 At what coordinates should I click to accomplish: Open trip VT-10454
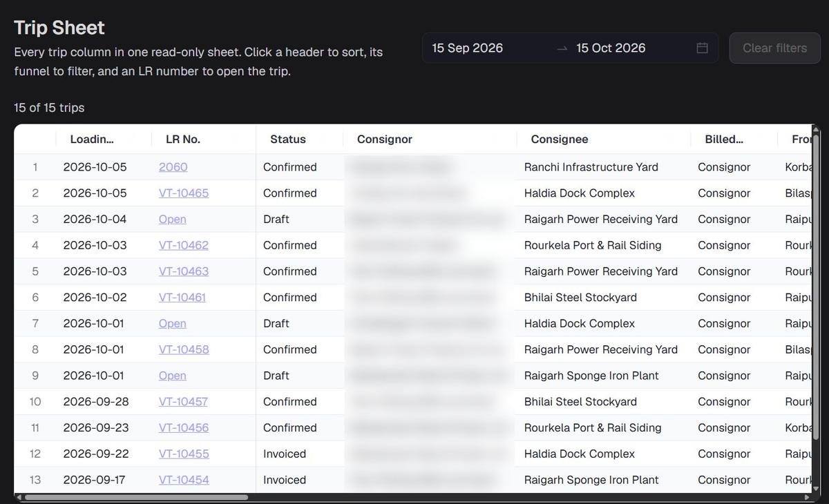point(184,480)
